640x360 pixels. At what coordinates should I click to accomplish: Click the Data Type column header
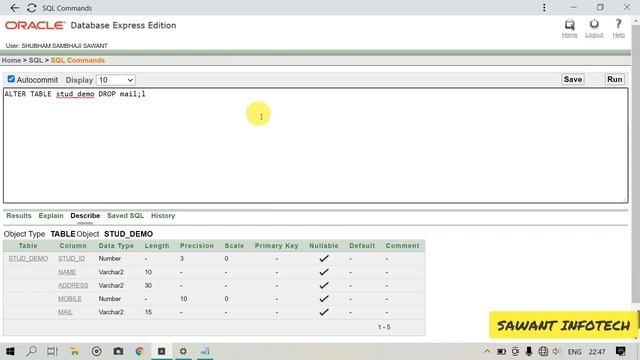(x=116, y=246)
